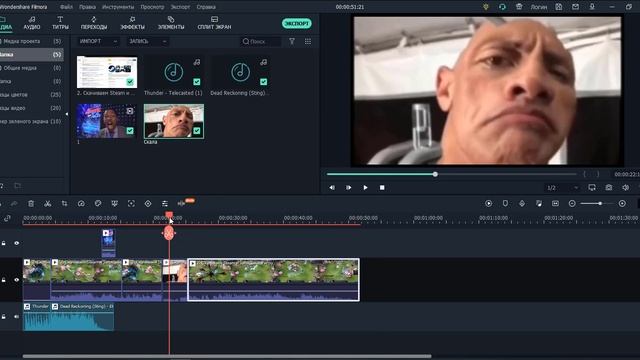Open the Crop tool in timeline toolbar
The width and height of the screenshot is (640, 360).
64,203
